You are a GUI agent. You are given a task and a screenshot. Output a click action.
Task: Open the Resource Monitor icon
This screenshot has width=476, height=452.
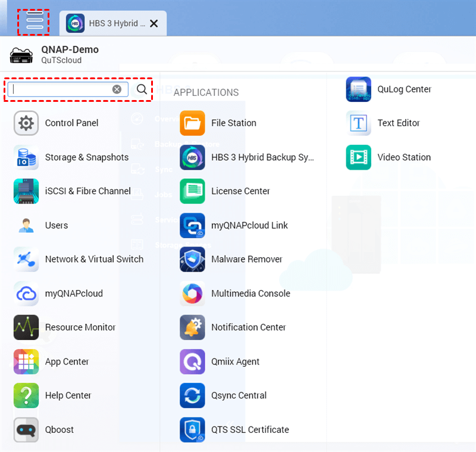[x=26, y=327]
